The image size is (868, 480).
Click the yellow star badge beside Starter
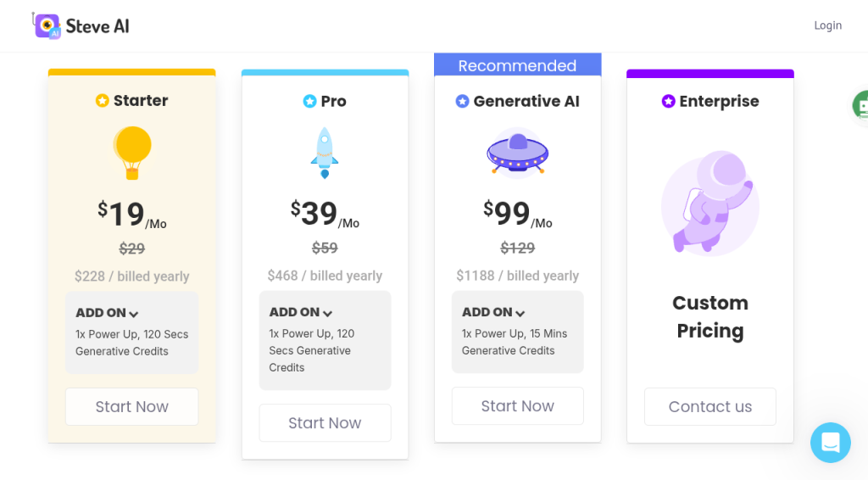coord(102,100)
